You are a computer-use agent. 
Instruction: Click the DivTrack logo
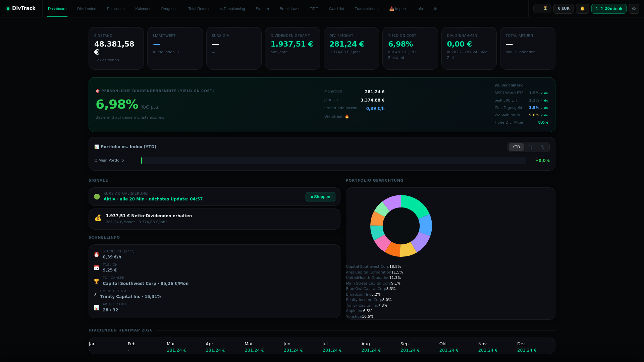tap(21, 8)
